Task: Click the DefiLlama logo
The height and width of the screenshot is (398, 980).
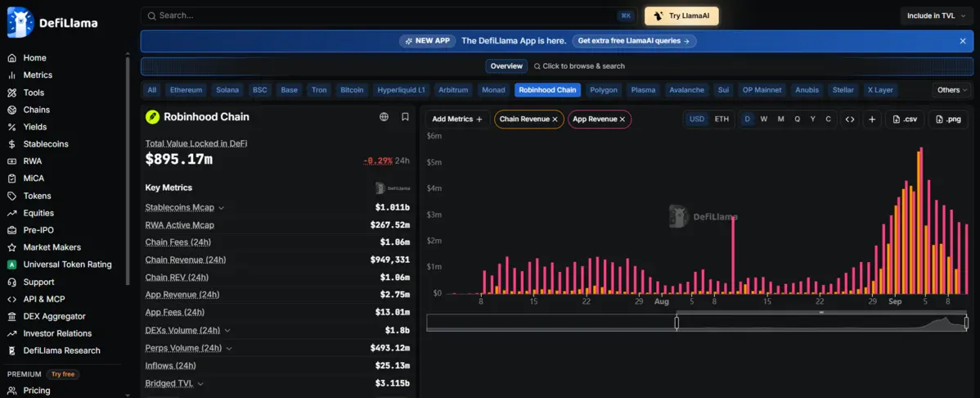Action: (x=52, y=23)
